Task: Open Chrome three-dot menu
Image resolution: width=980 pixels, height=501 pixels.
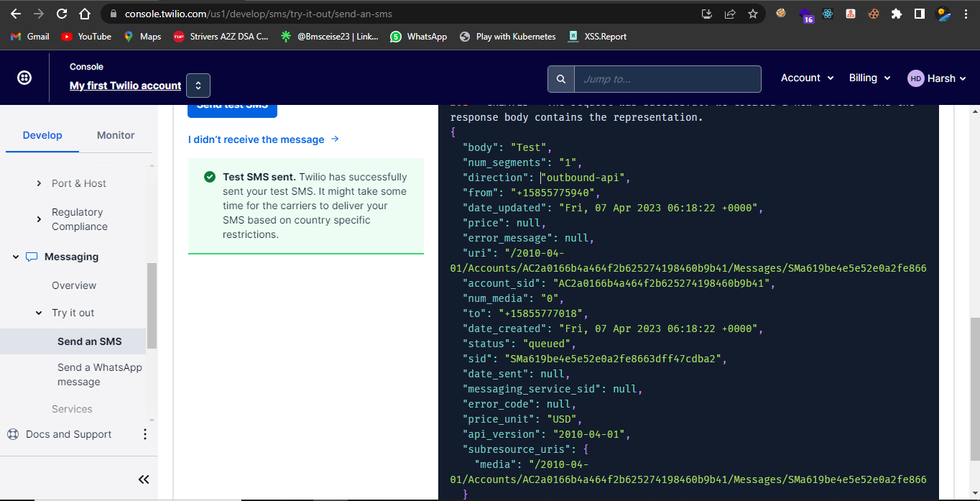Action: pyautogui.click(x=966, y=14)
